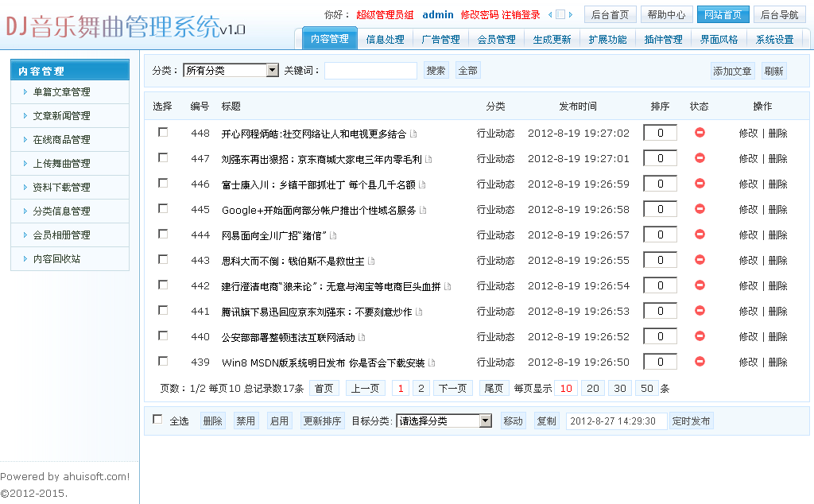Click document icon after article 444 title
The height and width of the screenshot is (504, 814).
coord(333,235)
